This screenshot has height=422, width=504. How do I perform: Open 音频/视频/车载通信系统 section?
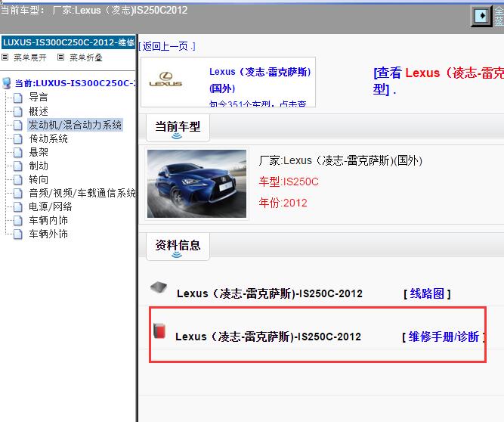click(82, 193)
